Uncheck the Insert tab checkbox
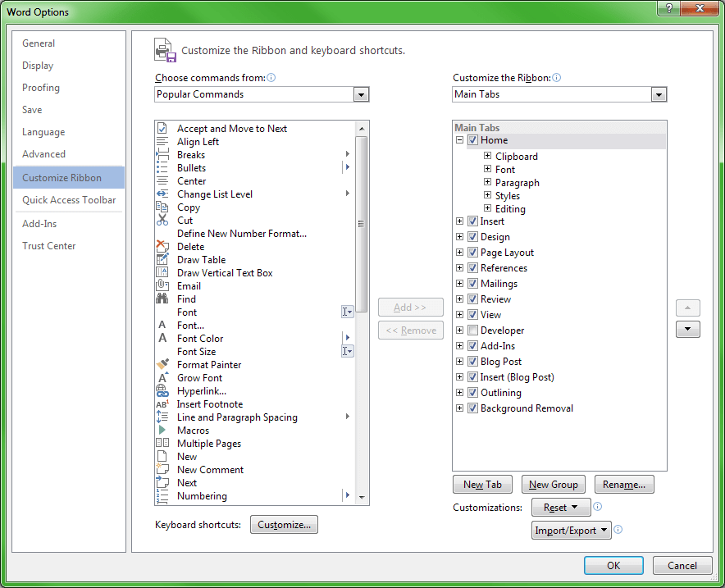Image resolution: width=725 pixels, height=588 pixels. 472,221
